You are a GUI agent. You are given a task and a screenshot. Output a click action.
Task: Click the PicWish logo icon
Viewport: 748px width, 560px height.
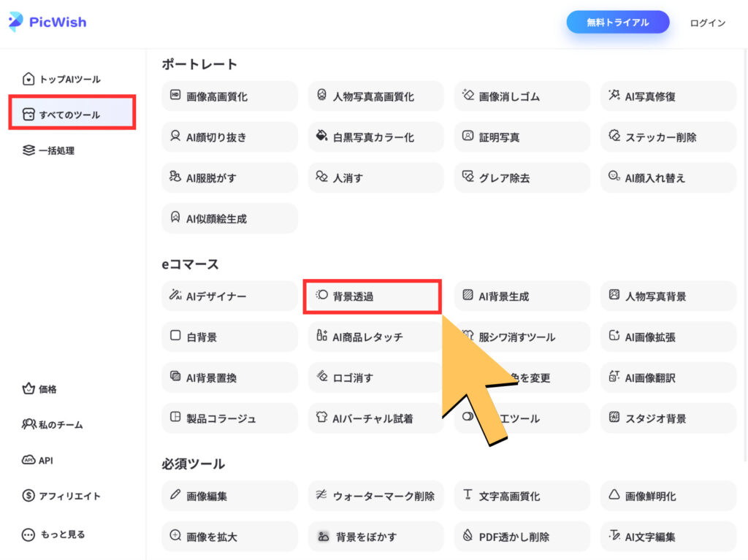pos(15,22)
